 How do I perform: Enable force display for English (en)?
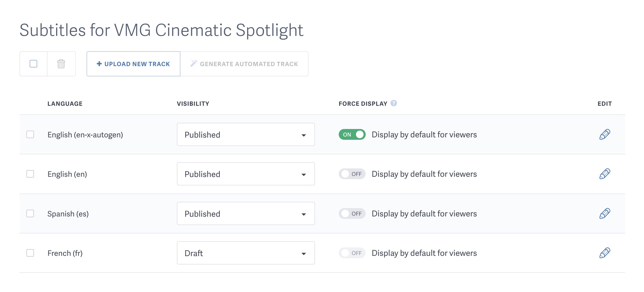pyautogui.click(x=352, y=174)
